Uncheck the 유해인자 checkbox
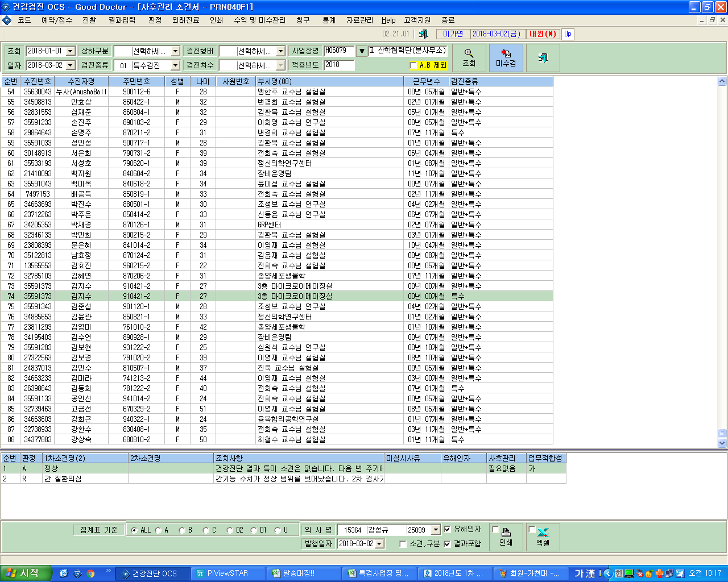This screenshot has height=582, width=728. tap(447, 529)
